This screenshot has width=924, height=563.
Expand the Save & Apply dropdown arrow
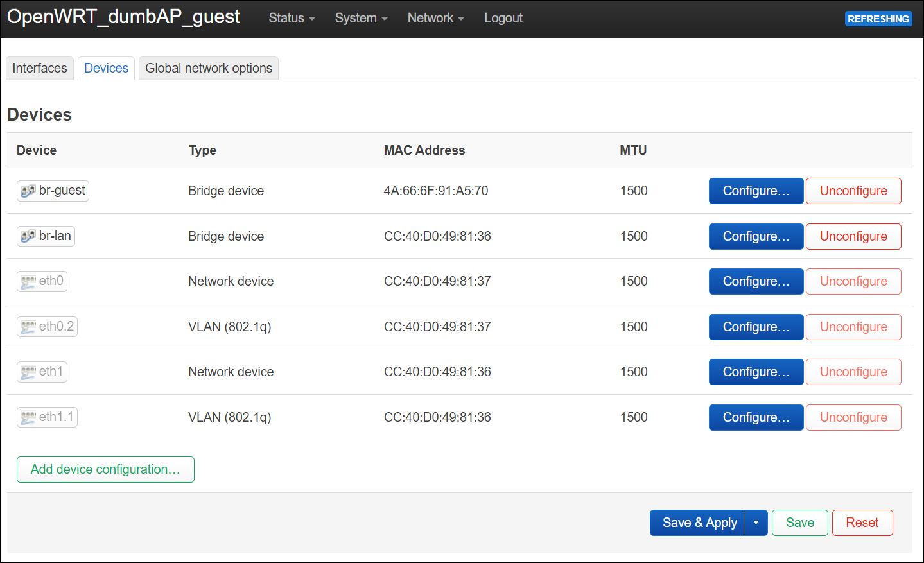(x=756, y=523)
